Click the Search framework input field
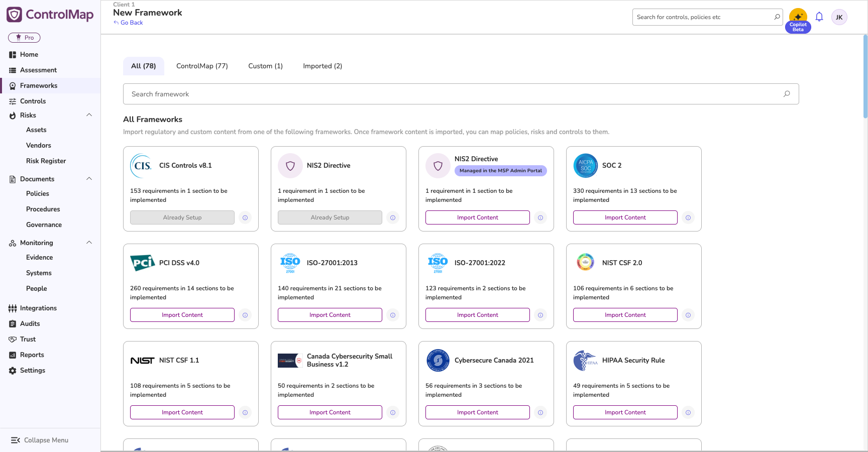This screenshot has width=868, height=452. (x=461, y=94)
